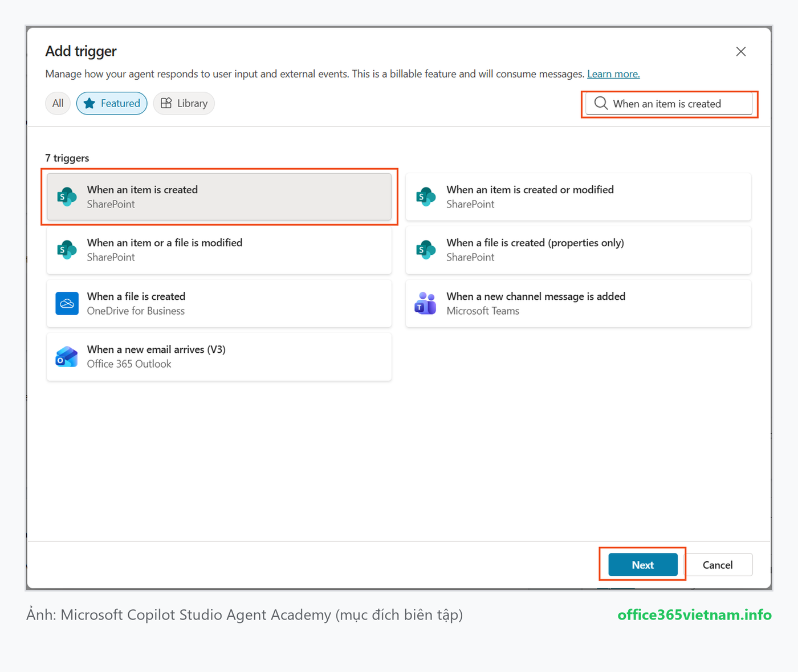Click SharePoint icon for "When an item or a file is modified"
Image resolution: width=798 pixels, height=672 pixels.
tap(67, 250)
